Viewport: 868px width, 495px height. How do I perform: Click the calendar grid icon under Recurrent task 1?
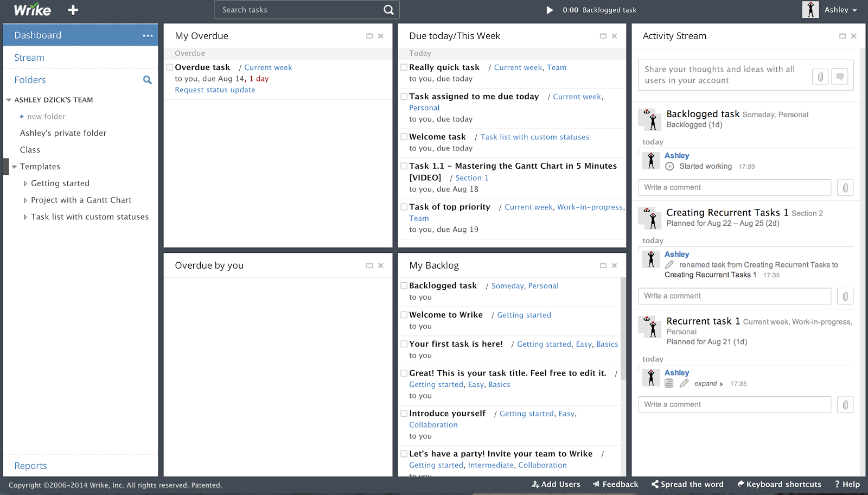[669, 383]
